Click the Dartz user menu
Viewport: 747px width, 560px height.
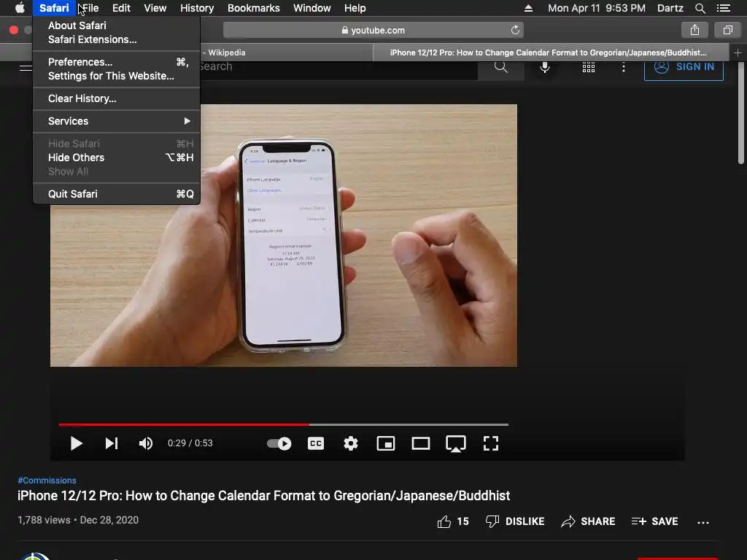pos(670,8)
